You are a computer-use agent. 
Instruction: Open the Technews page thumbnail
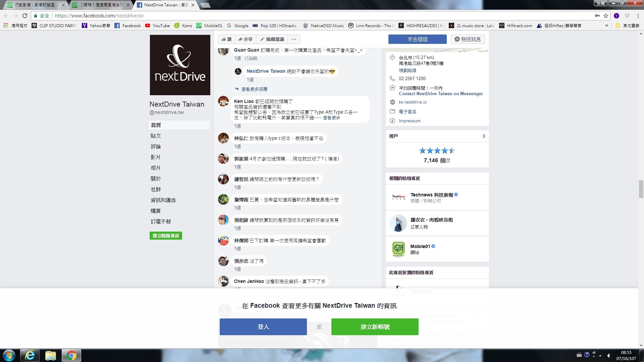tap(398, 197)
